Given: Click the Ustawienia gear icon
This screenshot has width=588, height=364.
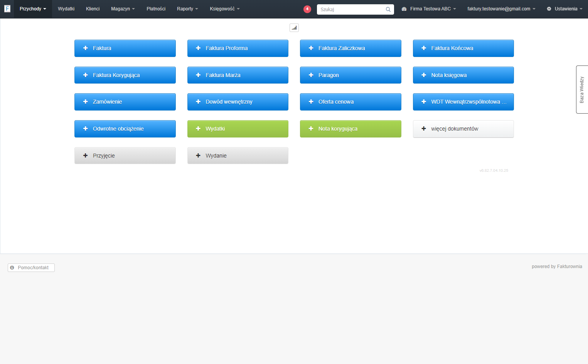Looking at the screenshot, I should coord(549,9).
